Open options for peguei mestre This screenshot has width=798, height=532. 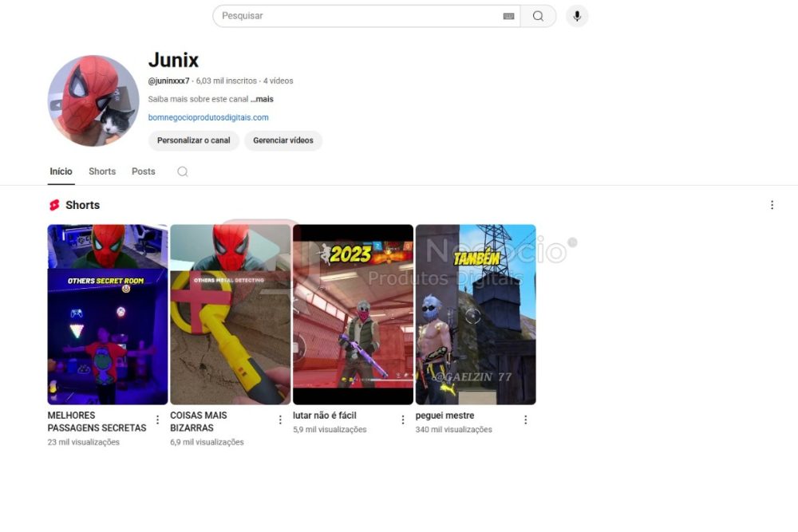525,420
